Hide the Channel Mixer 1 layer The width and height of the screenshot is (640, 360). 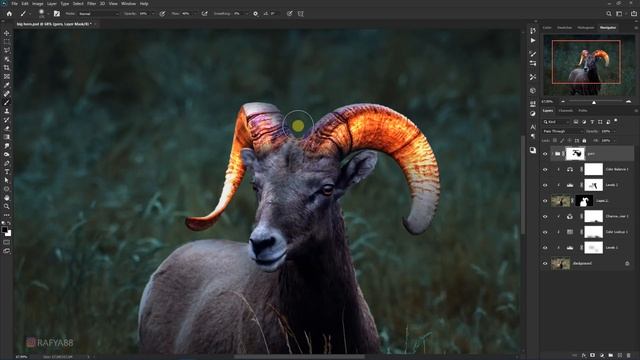545,217
